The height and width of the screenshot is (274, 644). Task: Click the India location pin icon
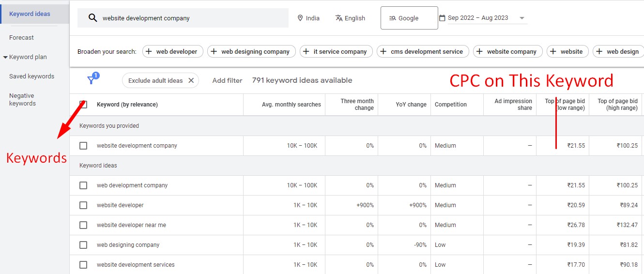[300, 18]
